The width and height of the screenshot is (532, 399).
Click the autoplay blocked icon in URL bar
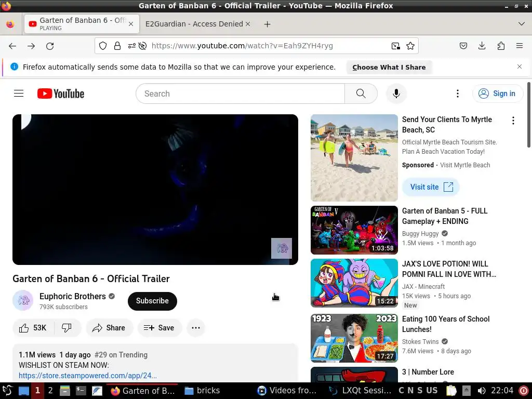click(142, 46)
